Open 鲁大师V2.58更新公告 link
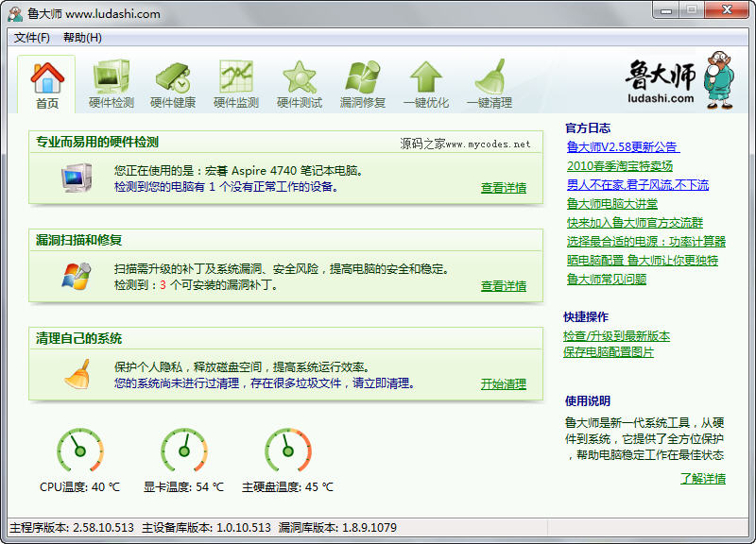The image size is (756, 544). (623, 147)
